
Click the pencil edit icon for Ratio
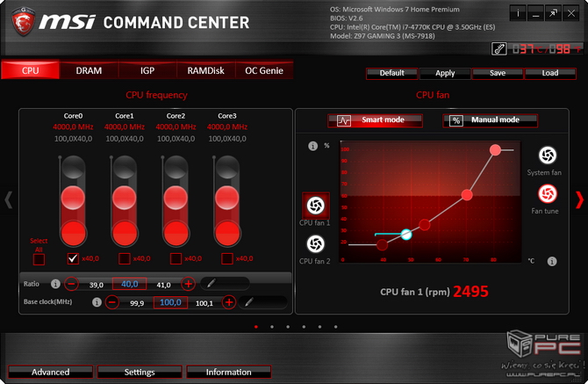coord(212,283)
